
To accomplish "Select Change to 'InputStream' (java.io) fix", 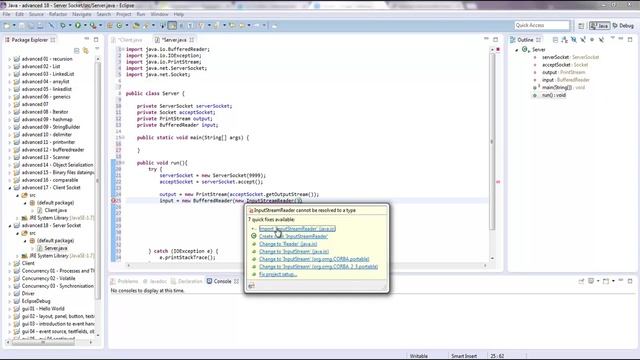I will point(294,251).
